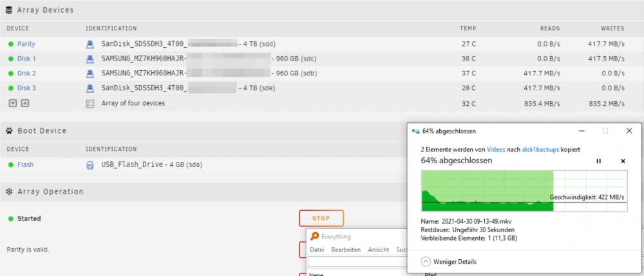Screen dimensions: 644x276
Task: Click the USB flash drive icon
Action: point(90,165)
